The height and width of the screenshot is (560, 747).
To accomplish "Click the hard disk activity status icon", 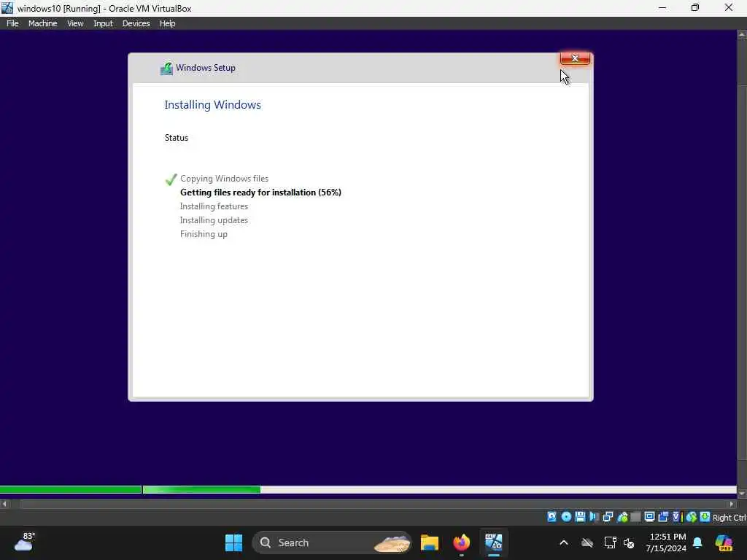I will coord(551,517).
